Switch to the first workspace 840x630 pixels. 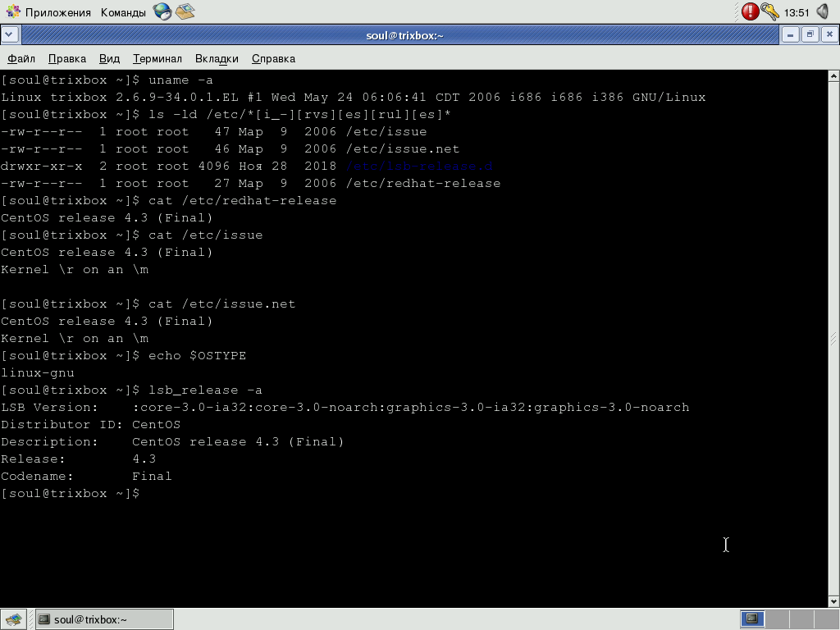[x=752, y=619]
